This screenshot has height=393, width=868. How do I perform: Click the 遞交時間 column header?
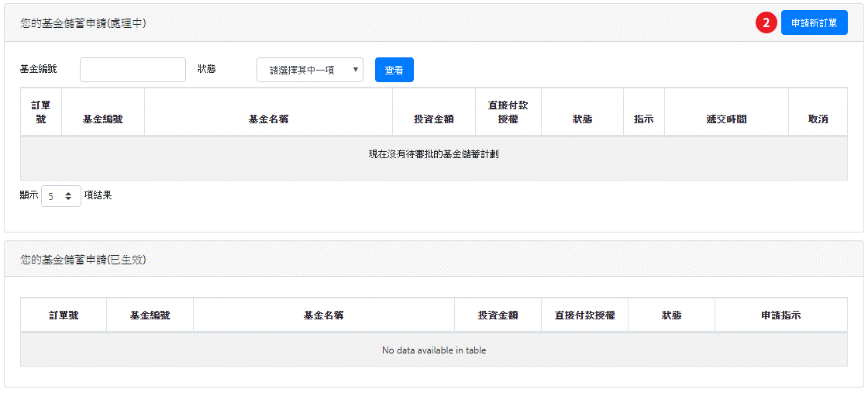[x=726, y=119]
